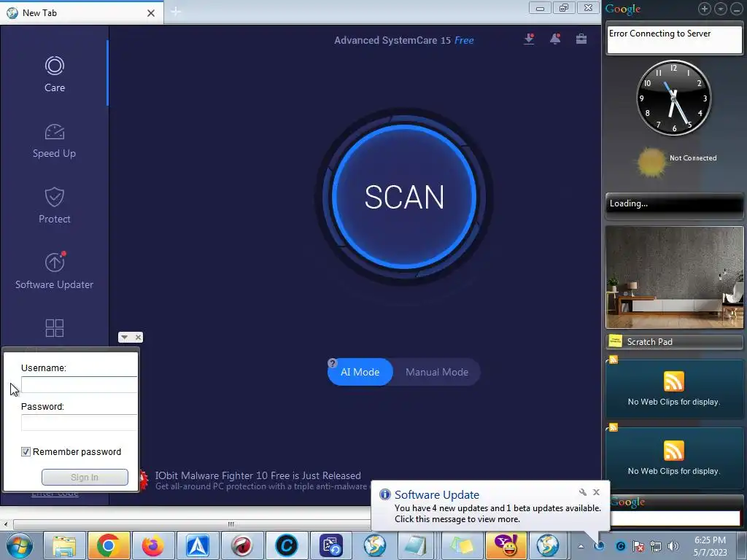Screen dimensions: 747x560
Task: Open the briefcase toolbox icon in header
Action: [x=581, y=39]
